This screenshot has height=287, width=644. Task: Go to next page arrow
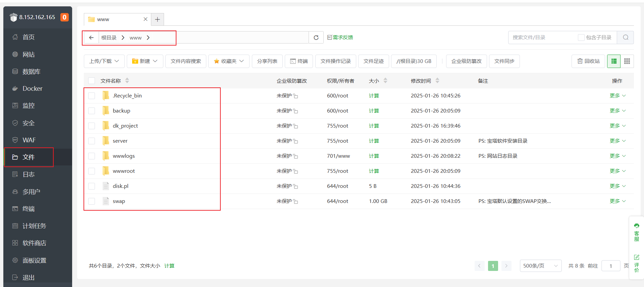(x=506, y=266)
